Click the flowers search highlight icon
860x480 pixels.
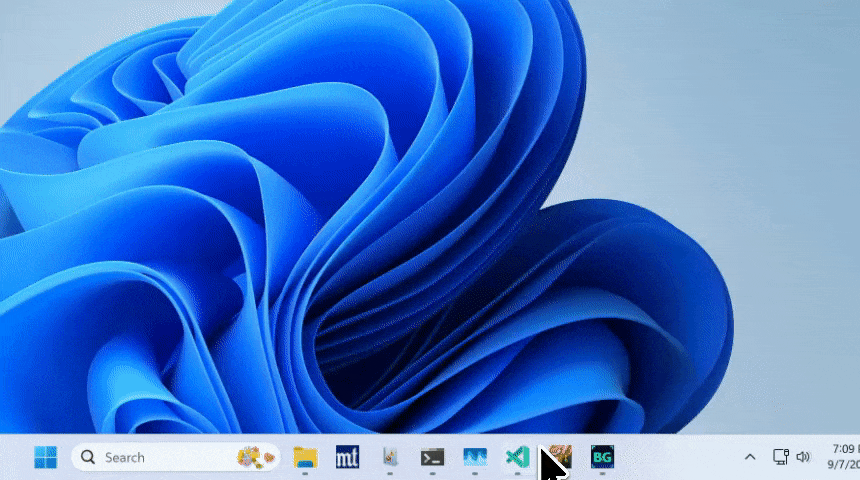click(x=255, y=457)
